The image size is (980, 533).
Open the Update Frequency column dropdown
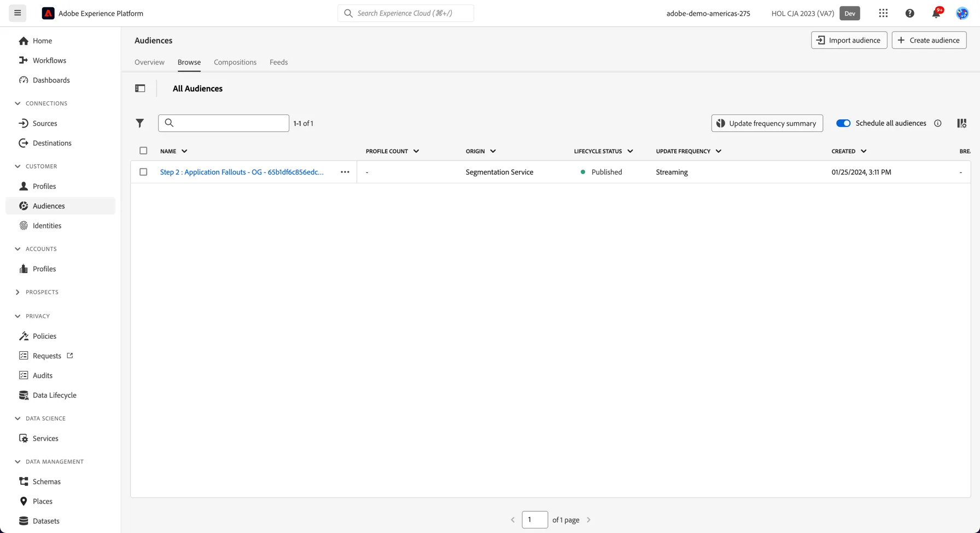[719, 151]
